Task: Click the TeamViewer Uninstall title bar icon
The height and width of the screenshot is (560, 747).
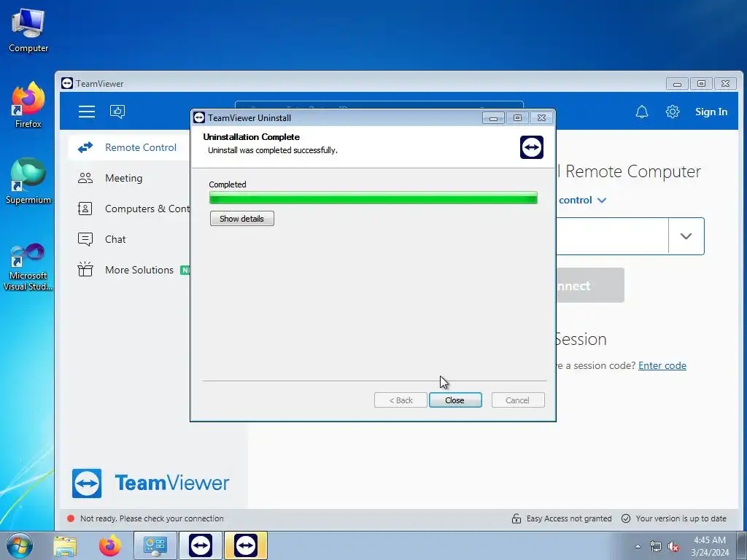Action: click(x=200, y=117)
